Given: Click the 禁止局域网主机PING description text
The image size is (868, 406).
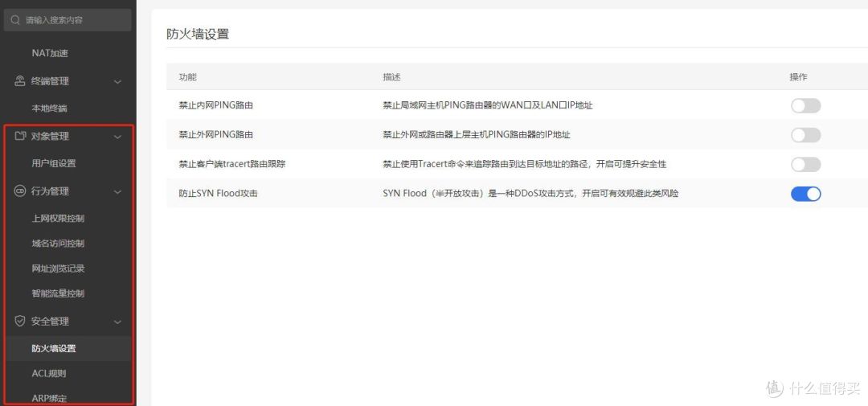Looking at the screenshot, I should (x=488, y=105).
